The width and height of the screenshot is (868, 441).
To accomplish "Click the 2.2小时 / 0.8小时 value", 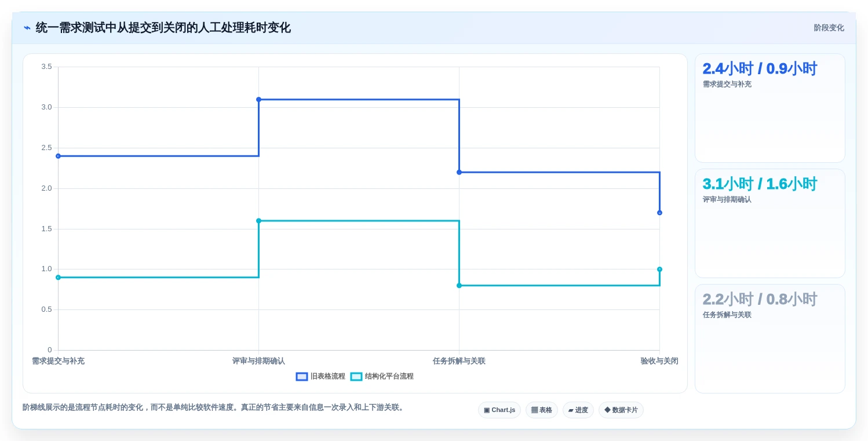I will [760, 300].
